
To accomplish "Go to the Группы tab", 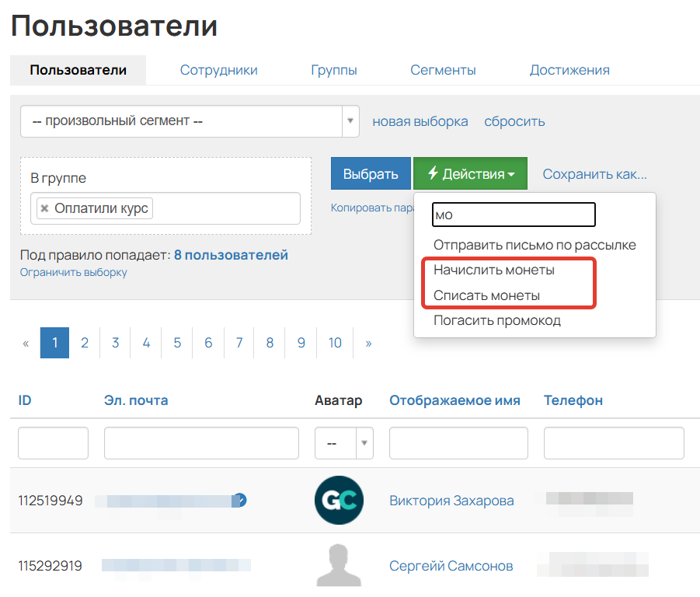I will tap(334, 70).
